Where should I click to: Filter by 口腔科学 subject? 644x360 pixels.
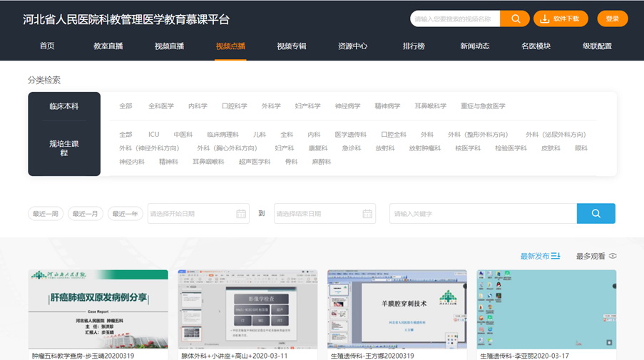234,106
